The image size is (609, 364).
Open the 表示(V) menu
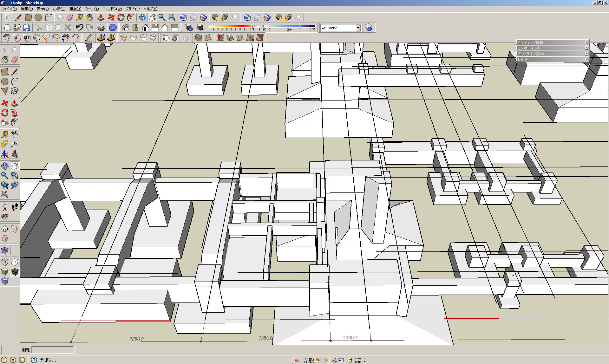(x=43, y=9)
